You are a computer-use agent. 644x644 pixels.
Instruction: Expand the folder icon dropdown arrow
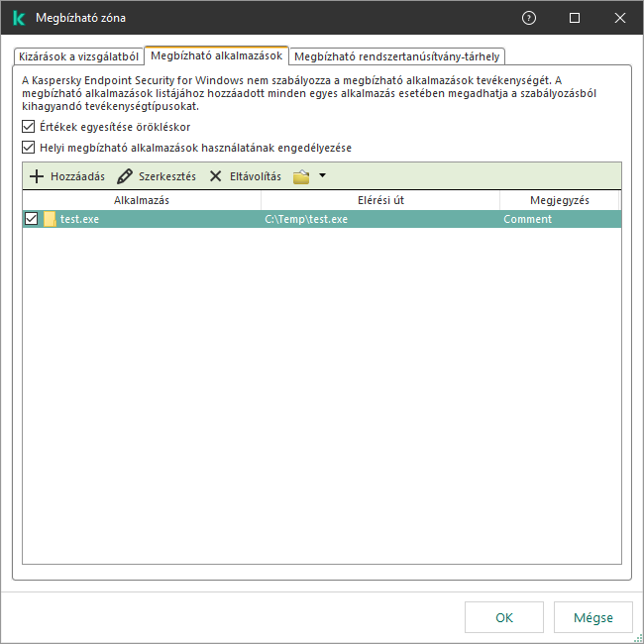[322, 175]
